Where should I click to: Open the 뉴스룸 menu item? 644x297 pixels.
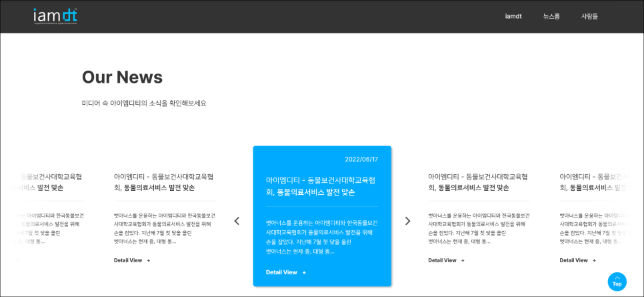click(551, 17)
